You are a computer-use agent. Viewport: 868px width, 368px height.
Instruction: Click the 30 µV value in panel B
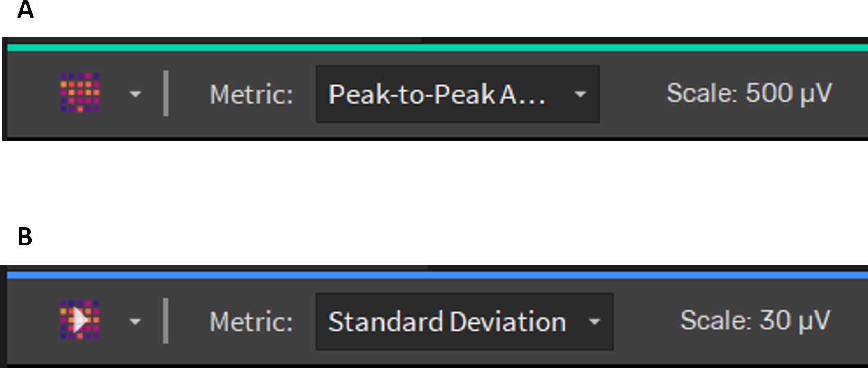(795, 321)
